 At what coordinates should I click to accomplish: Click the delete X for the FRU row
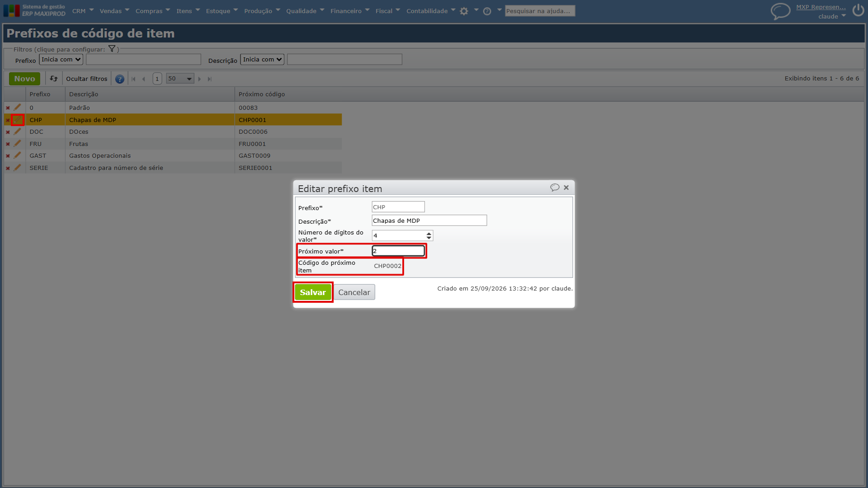[8, 144]
